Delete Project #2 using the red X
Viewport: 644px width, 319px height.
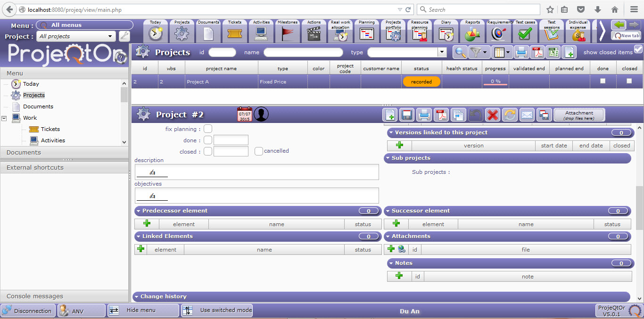(x=493, y=115)
